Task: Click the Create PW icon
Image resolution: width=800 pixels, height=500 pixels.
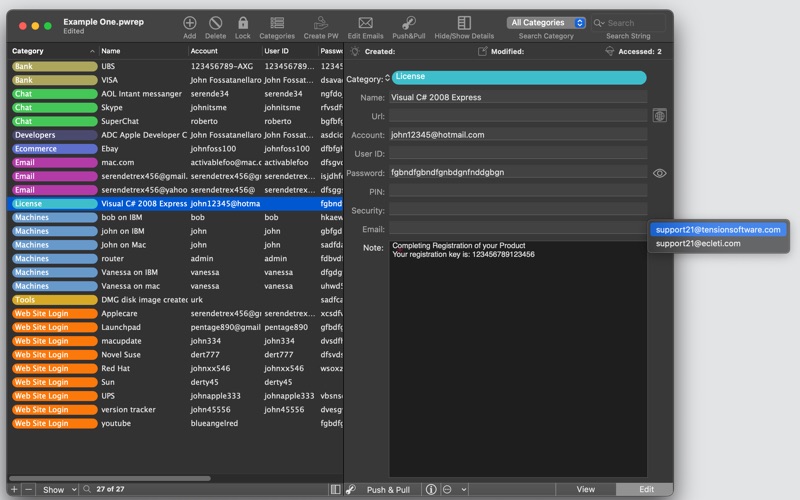Action: pos(321,23)
